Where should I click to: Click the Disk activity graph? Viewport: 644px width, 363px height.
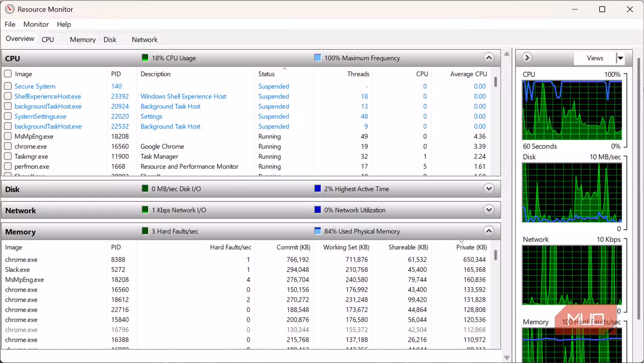(572, 193)
